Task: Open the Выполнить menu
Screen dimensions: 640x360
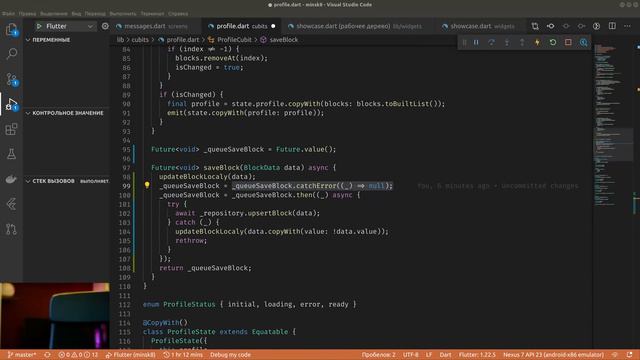Action: click(123, 13)
